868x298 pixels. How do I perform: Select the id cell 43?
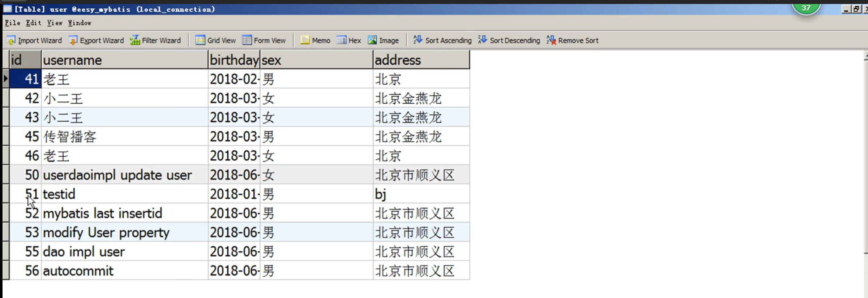[25, 117]
